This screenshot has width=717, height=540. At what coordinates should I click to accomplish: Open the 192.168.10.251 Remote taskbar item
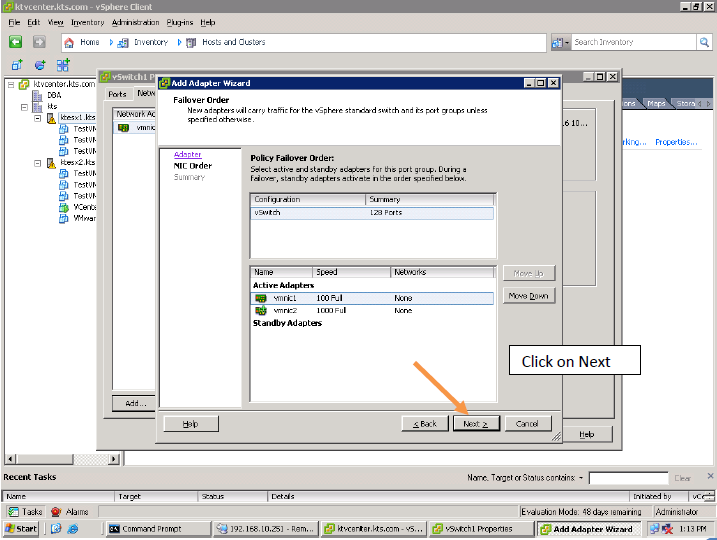pos(266,529)
